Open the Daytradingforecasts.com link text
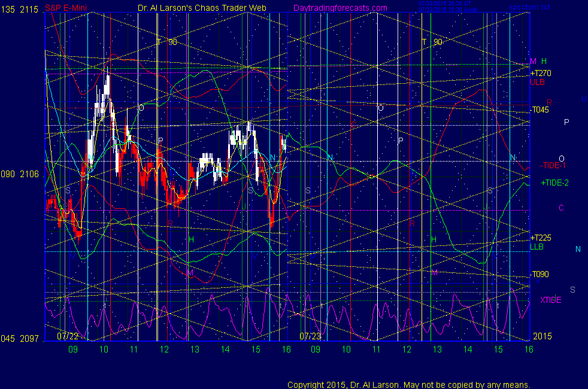Screen dimensions: 588x389 tap(340, 8)
